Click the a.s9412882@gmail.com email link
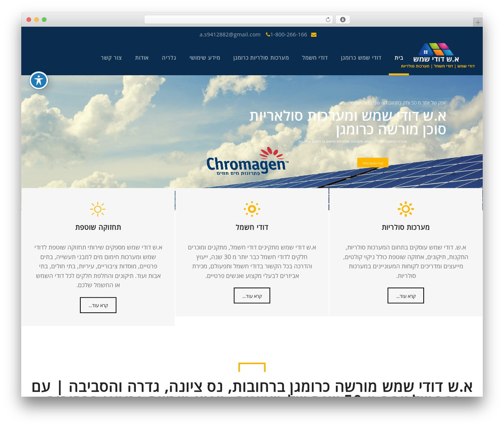This screenshot has height=427, width=504. point(230,35)
